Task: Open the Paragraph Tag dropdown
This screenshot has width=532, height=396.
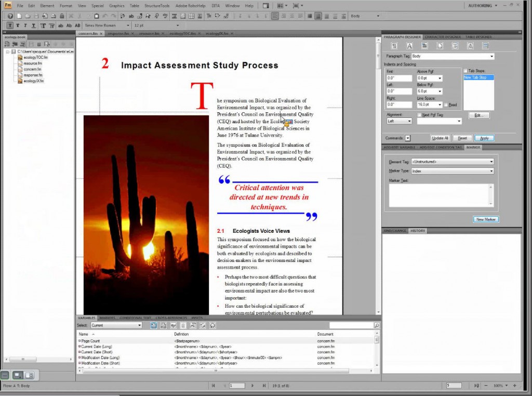Action: [x=491, y=56]
